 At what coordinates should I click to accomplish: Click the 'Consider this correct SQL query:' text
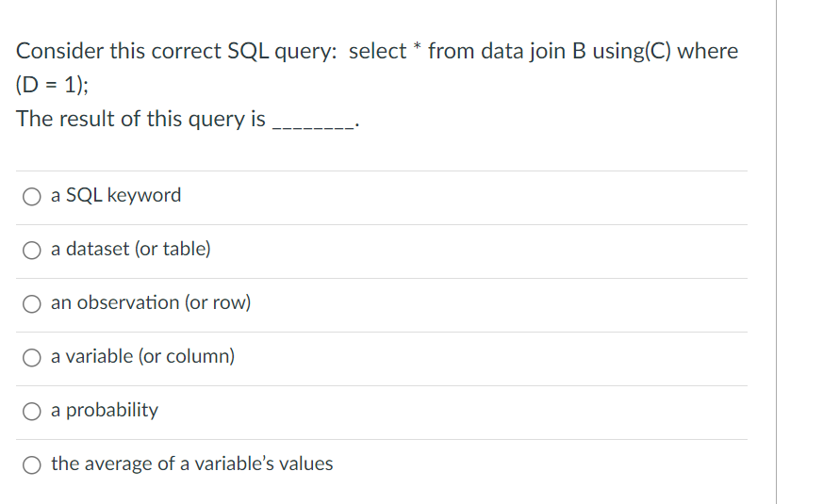(176, 51)
